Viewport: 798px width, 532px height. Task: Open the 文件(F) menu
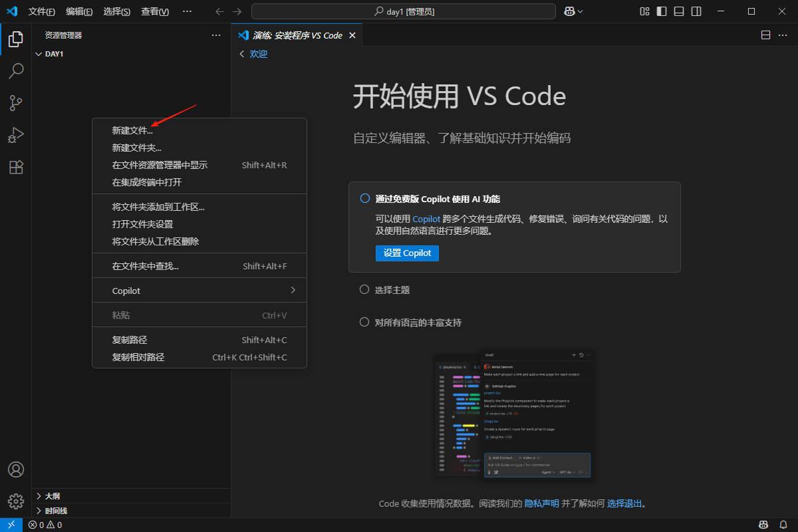[42, 11]
